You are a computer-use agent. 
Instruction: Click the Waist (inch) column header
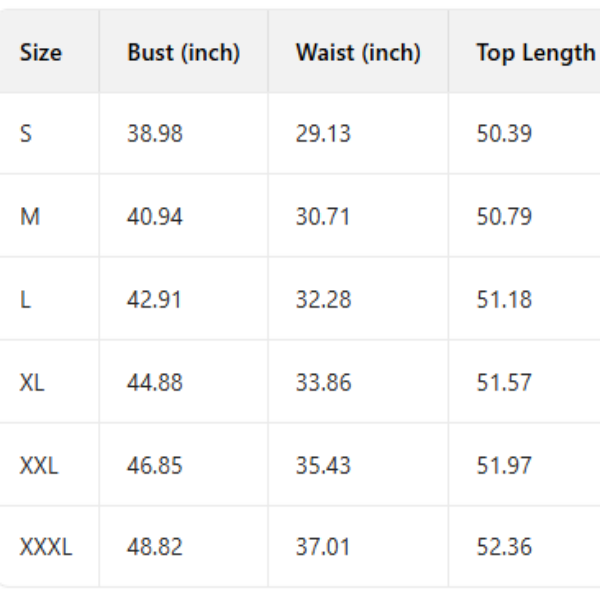pos(358,53)
